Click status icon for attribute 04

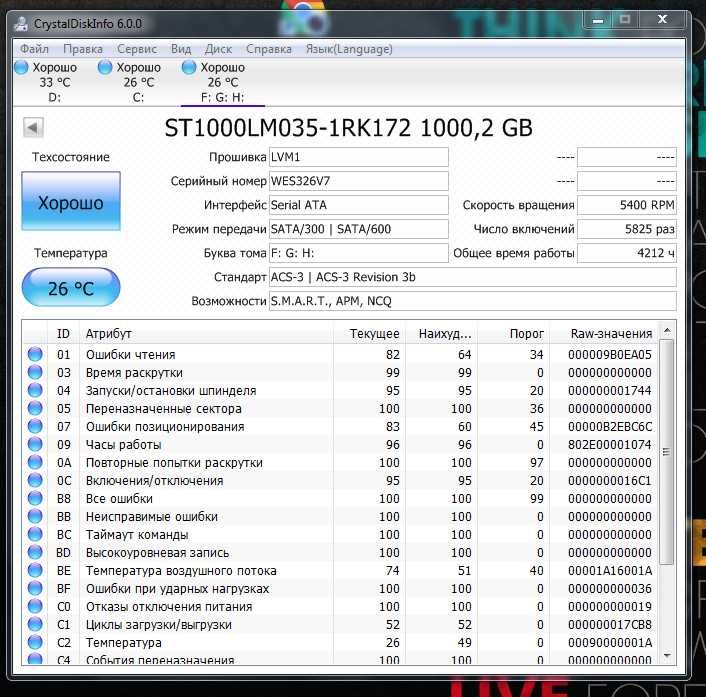[x=35, y=390]
